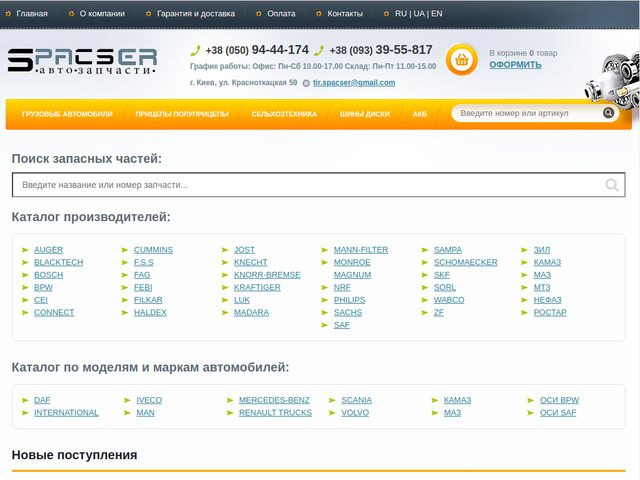Open the ОСИ SAF catalog link
Screen dimensions: 640x480
click(558, 413)
